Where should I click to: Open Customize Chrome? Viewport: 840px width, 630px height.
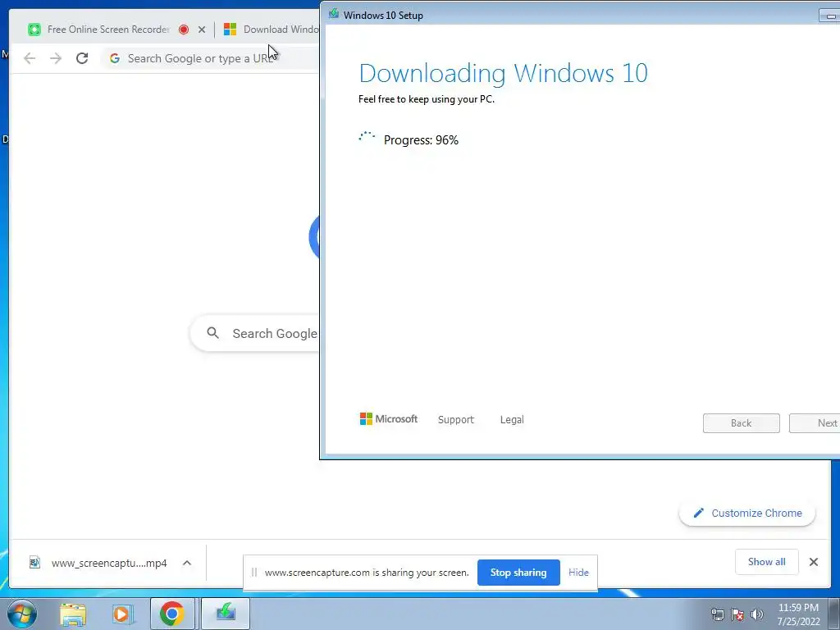[x=746, y=514]
